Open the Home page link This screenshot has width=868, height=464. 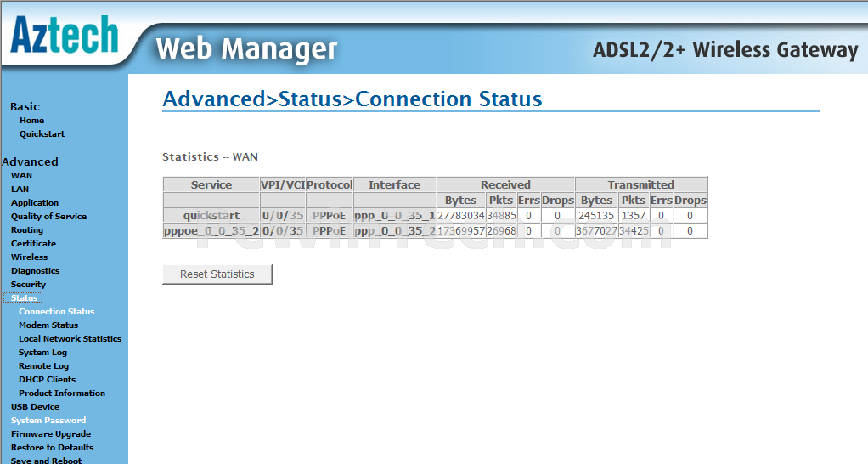[31, 120]
